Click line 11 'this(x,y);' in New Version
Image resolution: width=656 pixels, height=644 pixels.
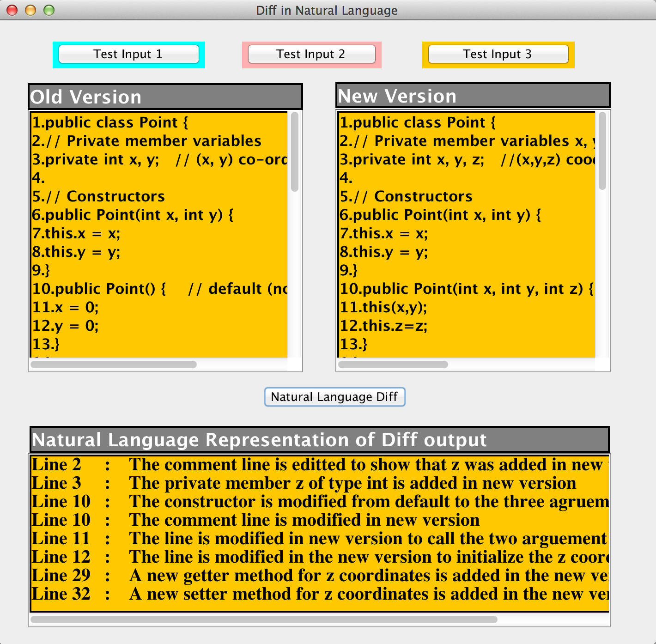[383, 307]
